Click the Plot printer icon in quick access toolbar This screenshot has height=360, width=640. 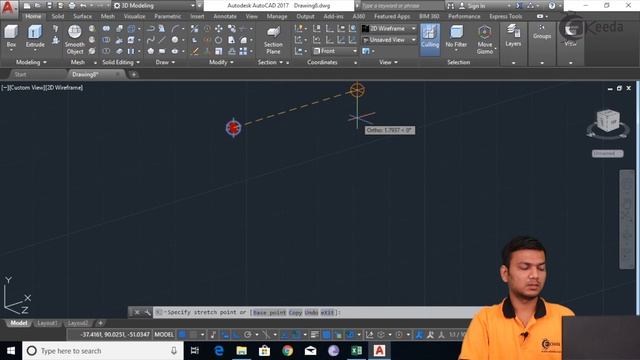point(72,6)
